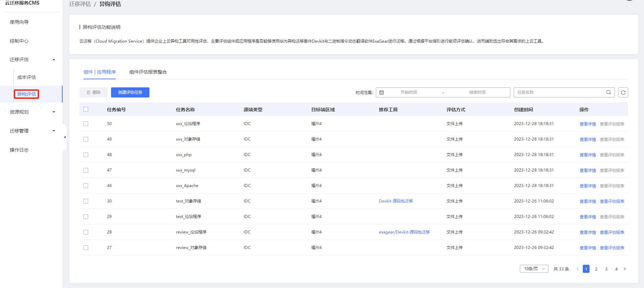Click 迁移评估 in the breadcrumb

click(80, 4)
